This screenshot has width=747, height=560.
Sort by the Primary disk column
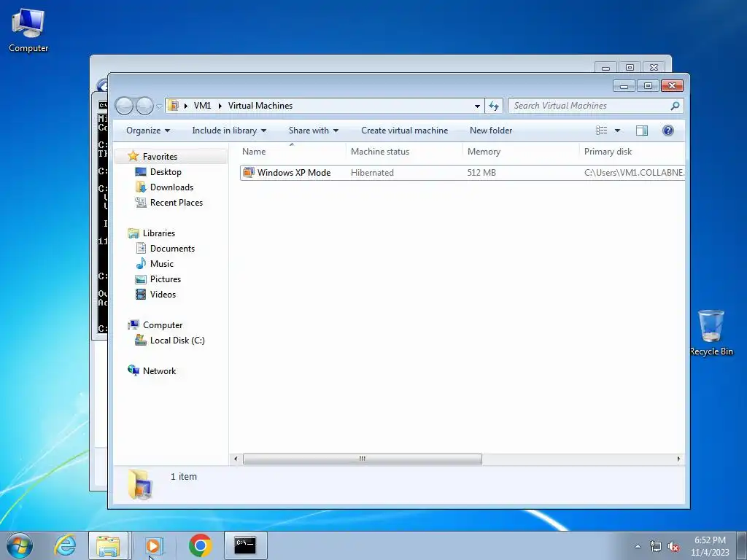pyautogui.click(x=632, y=152)
